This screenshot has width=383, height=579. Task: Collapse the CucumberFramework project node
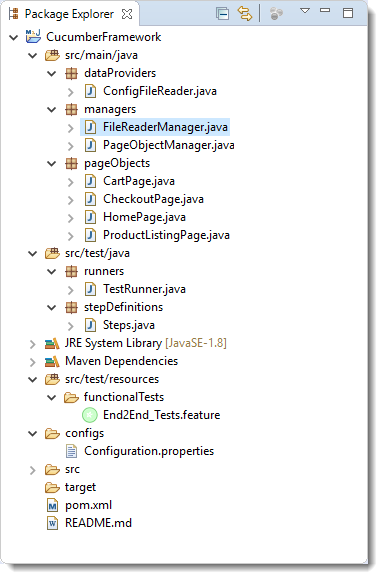coord(14,37)
